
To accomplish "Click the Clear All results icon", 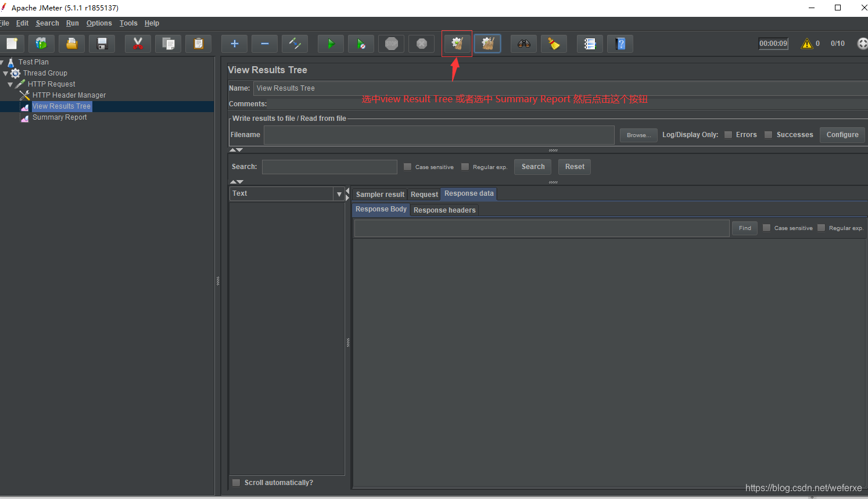I will pyautogui.click(x=487, y=44).
